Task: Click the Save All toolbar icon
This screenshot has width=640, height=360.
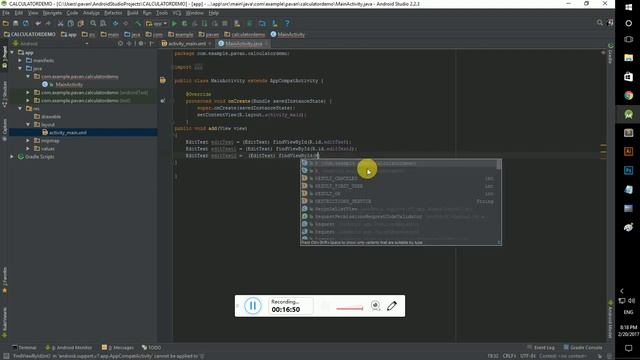Action: pos(16,24)
